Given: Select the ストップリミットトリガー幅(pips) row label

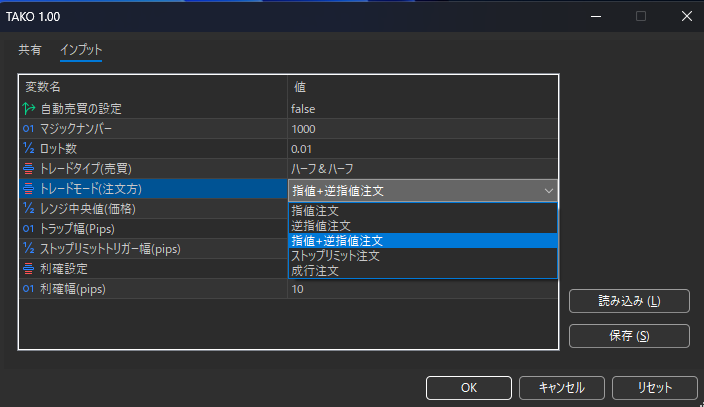Looking at the screenshot, I should point(110,249).
